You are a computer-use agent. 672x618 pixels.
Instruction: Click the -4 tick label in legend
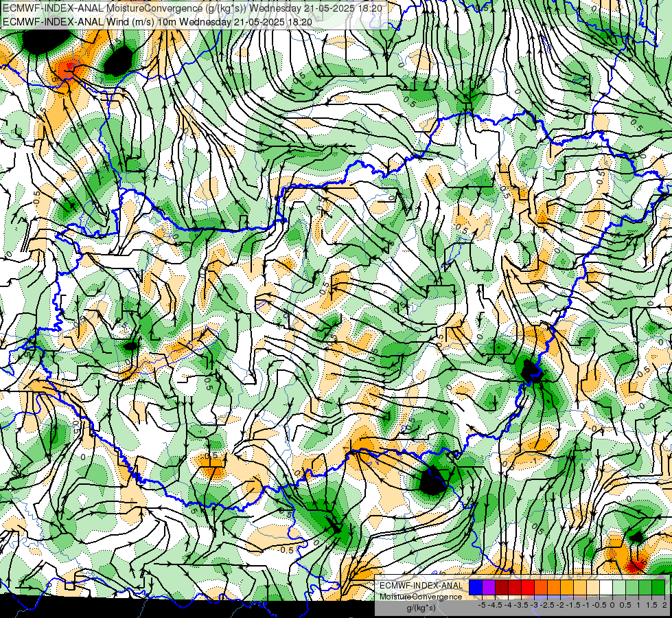[x=508, y=605]
